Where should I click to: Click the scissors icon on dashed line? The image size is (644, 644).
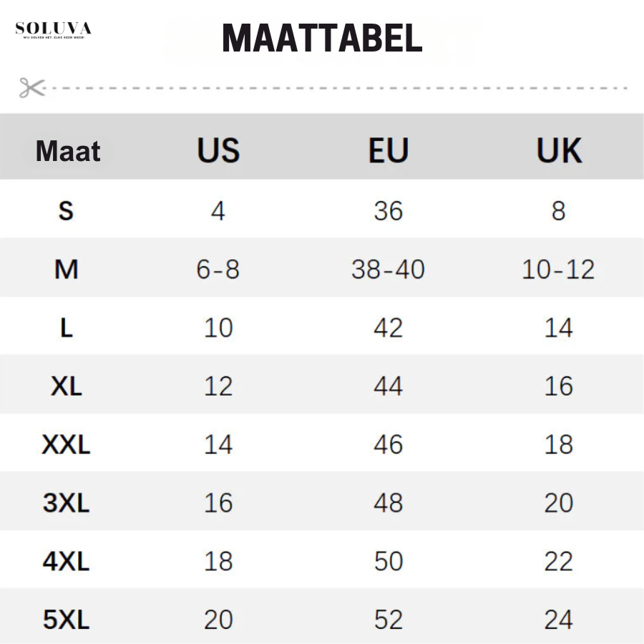tap(31, 88)
